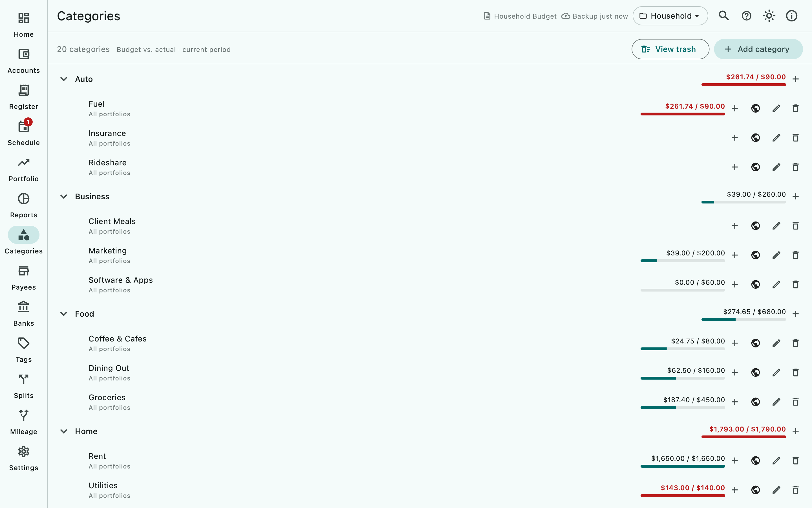This screenshot has height=508, width=812.
Task: Open Reports in sidebar
Action: (x=23, y=206)
